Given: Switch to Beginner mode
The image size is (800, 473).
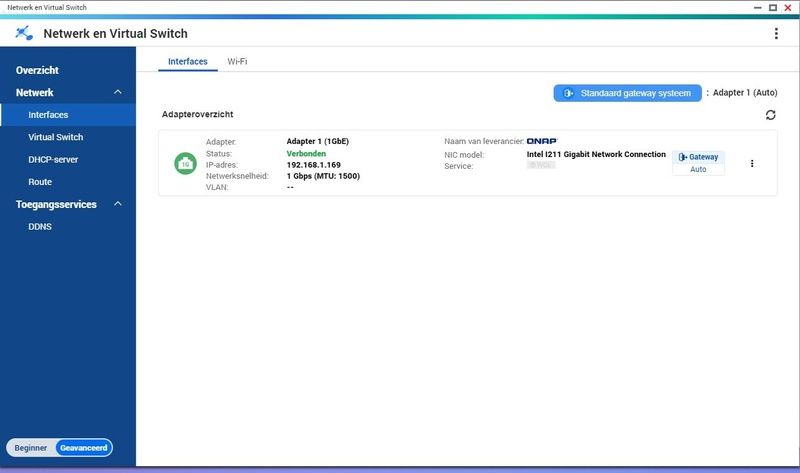Looking at the screenshot, I should click(31, 448).
